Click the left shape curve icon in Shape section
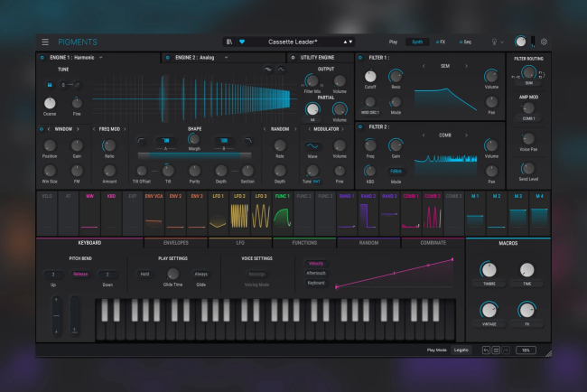 (141, 141)
